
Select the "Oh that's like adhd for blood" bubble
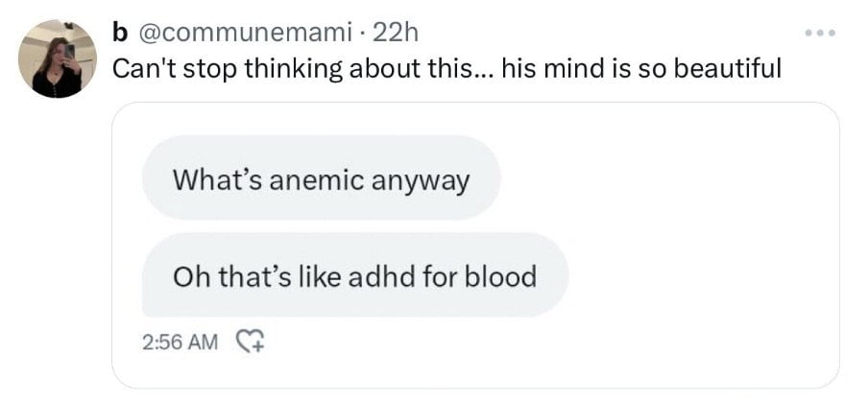[354, 276]
